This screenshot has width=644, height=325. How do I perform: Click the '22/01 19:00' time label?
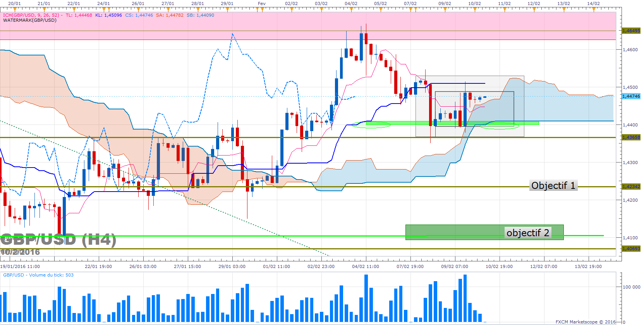tap(98, 266)
